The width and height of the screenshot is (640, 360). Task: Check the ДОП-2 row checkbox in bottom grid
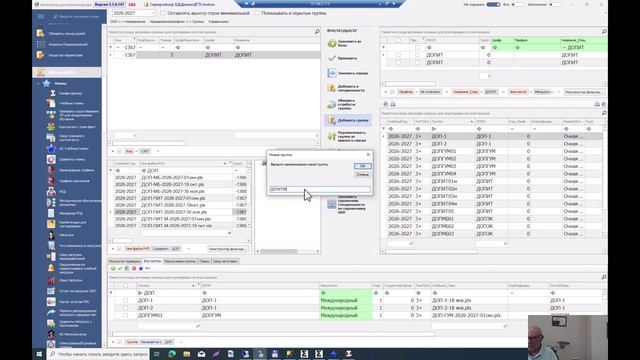126,308
